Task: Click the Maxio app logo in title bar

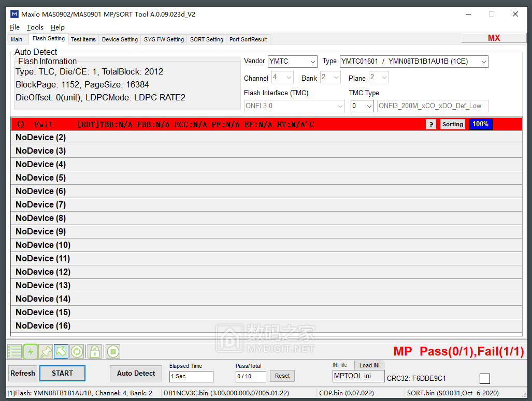Action: (x=15, y=14)
